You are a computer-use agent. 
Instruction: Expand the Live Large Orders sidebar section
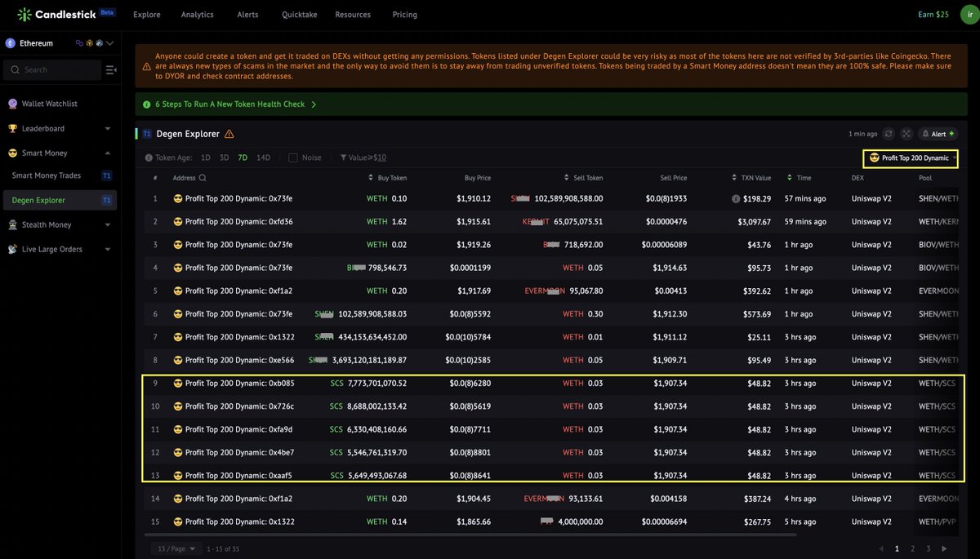[x=108, y=249]
